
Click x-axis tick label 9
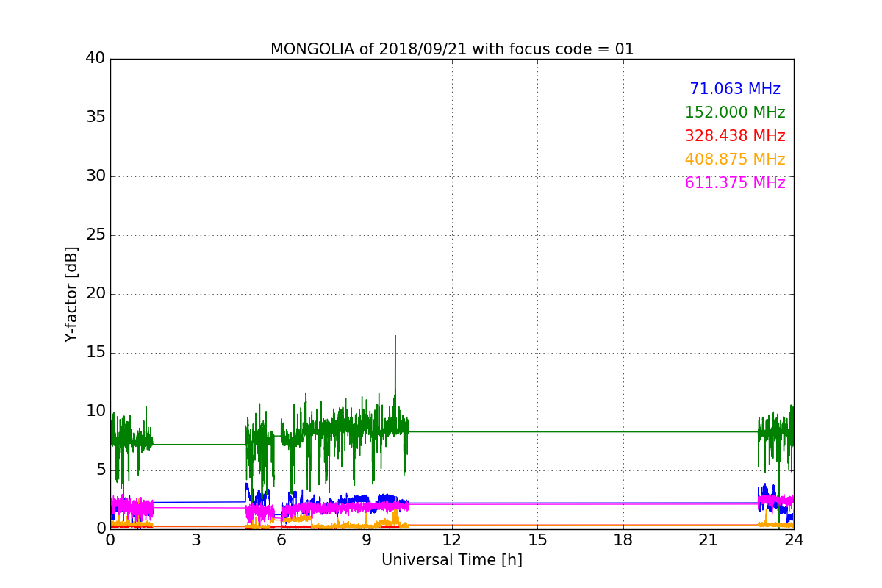coord(367,539)
